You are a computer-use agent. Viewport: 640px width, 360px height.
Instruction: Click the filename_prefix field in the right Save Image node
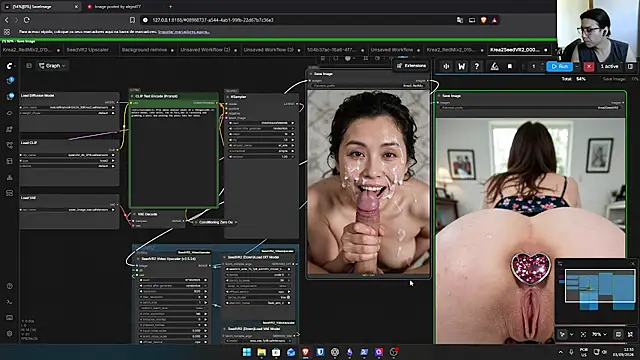pyautogui.click(x=530, y=108)
